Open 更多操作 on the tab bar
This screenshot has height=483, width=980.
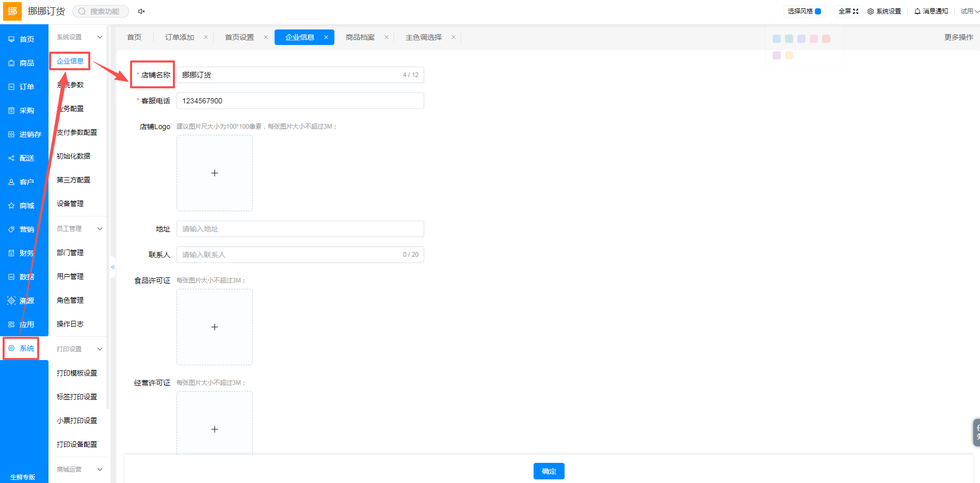point(959,37)
